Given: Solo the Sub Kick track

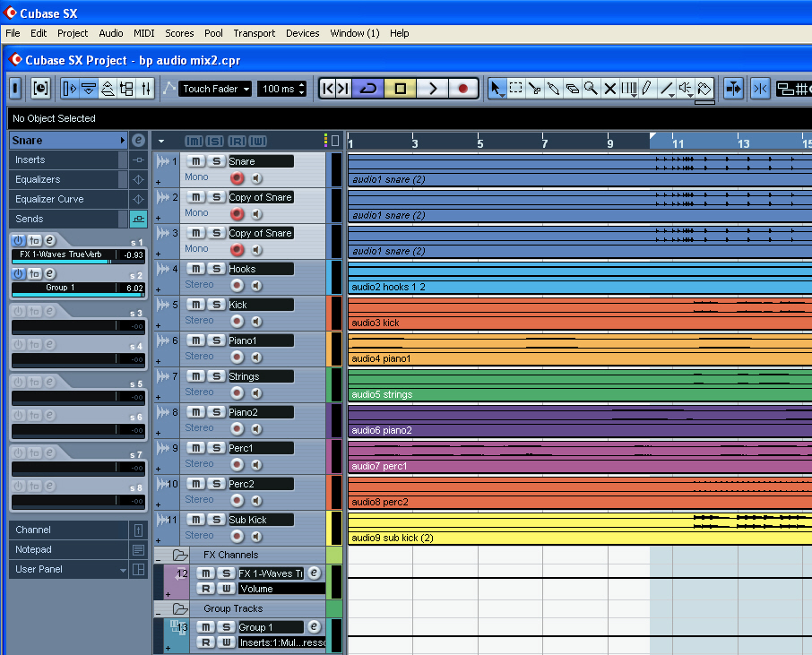Looking at the screenshot, I should 217,520.
